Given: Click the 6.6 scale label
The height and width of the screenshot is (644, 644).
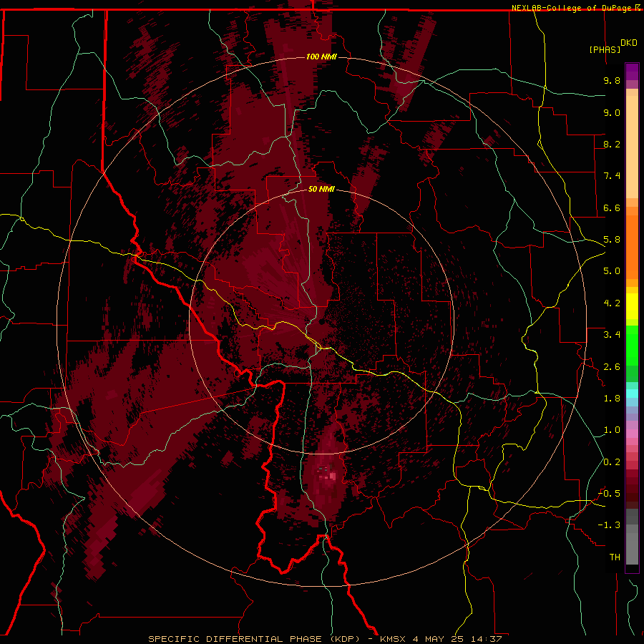Looking at the screenshot, I should pyautogui.click(x=612, y=208).
